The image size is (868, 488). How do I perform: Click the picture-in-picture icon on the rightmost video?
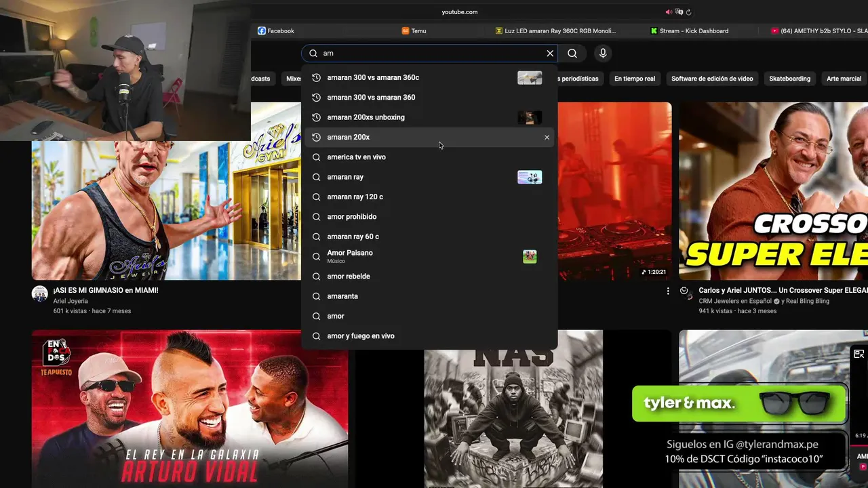[859, 354]
